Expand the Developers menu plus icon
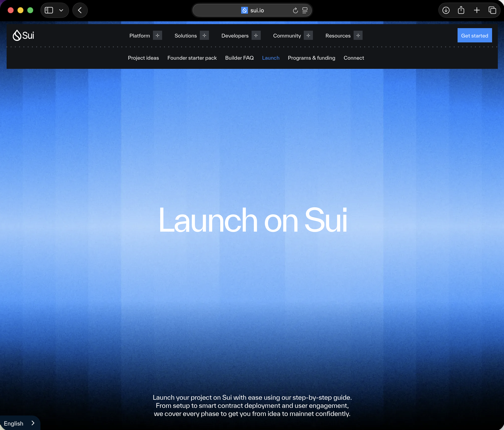 [256, 36]
